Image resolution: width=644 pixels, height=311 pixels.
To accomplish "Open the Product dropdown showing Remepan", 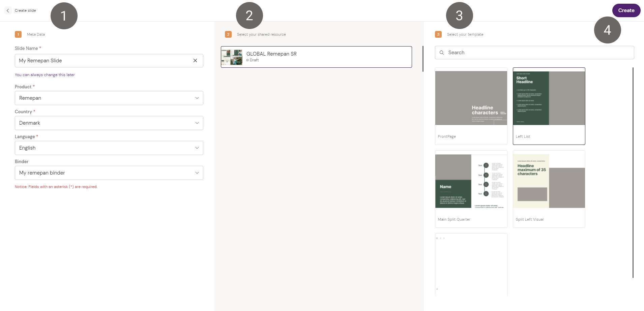I will click(109, 98).
